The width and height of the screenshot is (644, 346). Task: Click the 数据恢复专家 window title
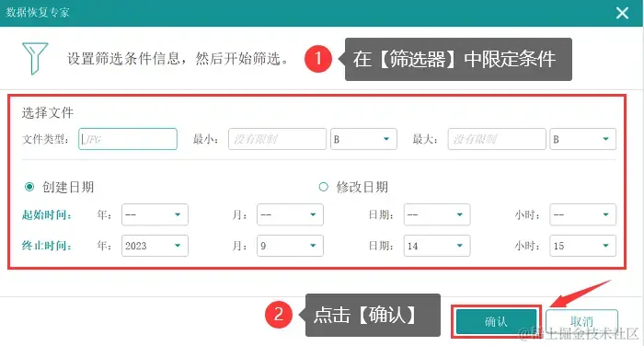click(38, 12)
